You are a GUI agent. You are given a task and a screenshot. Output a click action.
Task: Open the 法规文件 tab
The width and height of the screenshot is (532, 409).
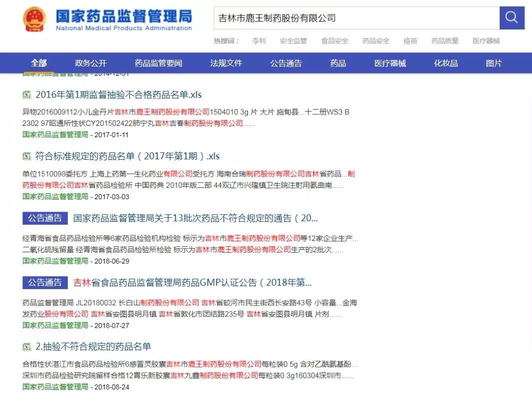click(226, 63)
